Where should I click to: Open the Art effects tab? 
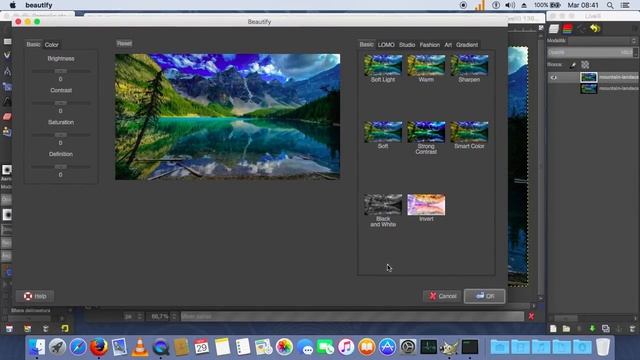tap(448, 44)
